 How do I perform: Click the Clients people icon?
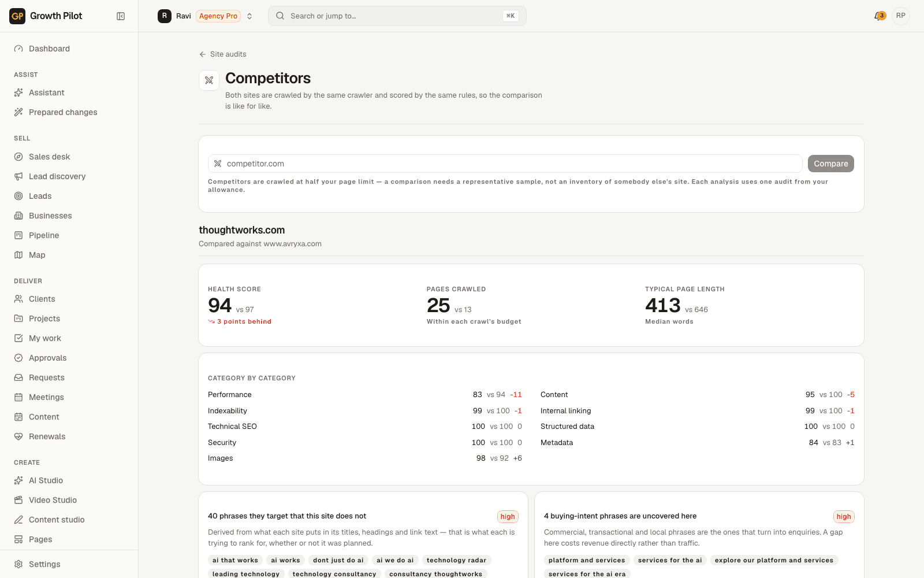pyautogui.click(x=18, y=299)
